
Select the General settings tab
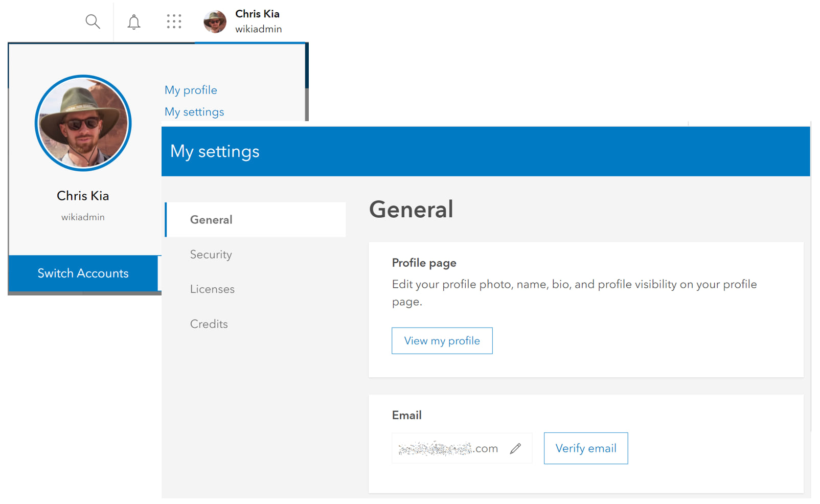[211, 219]
